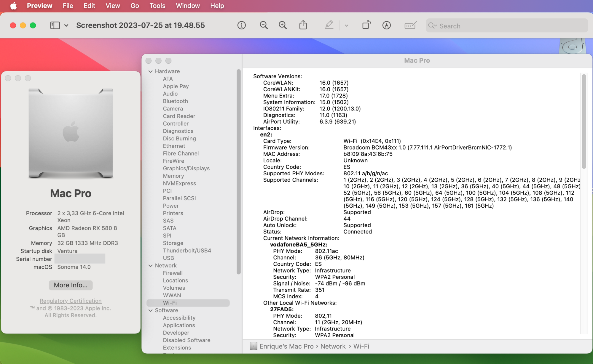Click the Info (i) toolbar icon
The width and height of the screenshot is (593, 364).
click(x=242, y=26)
